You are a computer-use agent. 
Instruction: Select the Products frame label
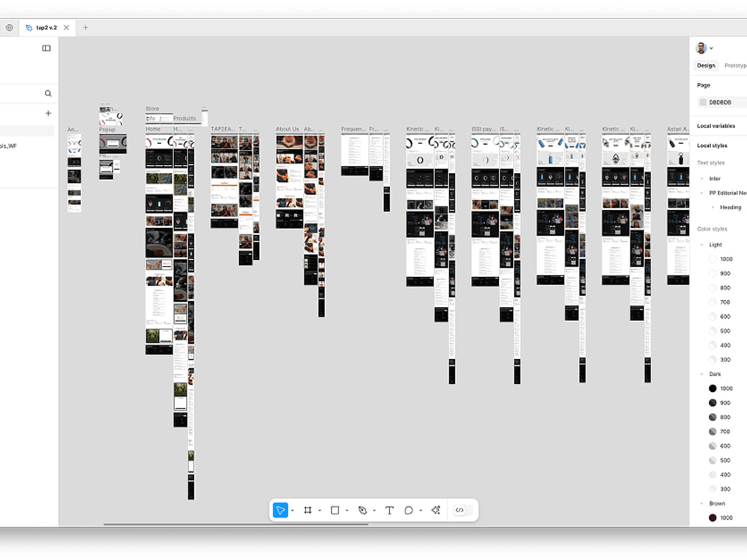[185, 118]
